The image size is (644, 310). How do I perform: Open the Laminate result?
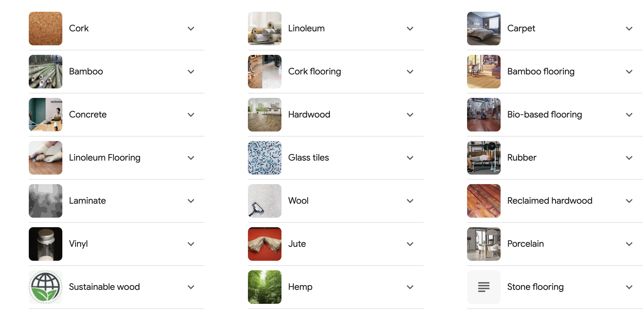coord(87,201)
